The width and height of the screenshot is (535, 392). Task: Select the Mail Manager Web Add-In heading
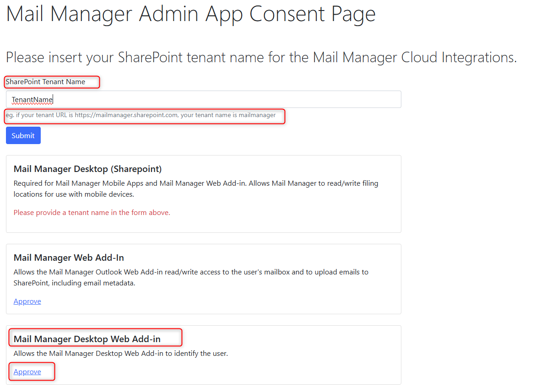69,258
